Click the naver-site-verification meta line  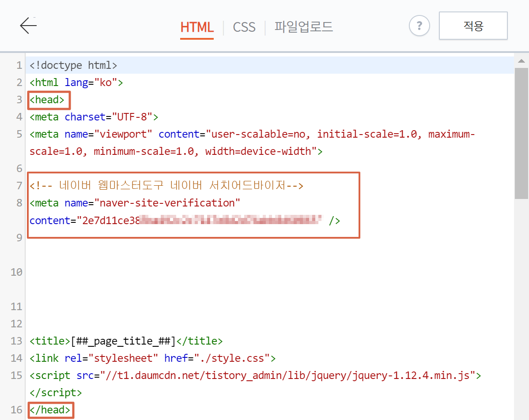tap(135, 203)
